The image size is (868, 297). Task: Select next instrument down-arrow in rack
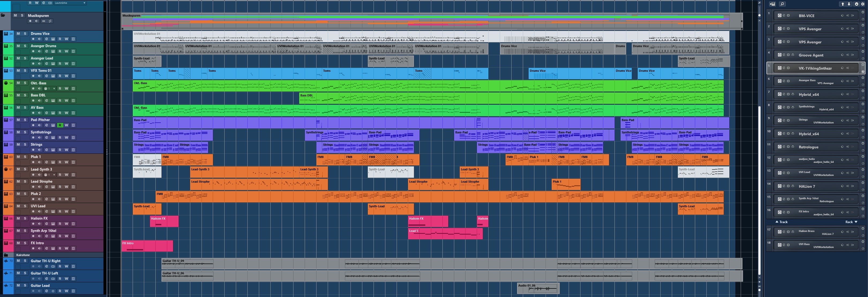[x=849, y=4]
